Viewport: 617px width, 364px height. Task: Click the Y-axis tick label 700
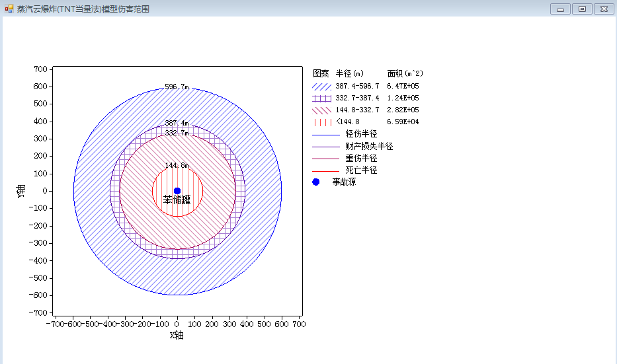pyautogui.click(x=40, y=69)
